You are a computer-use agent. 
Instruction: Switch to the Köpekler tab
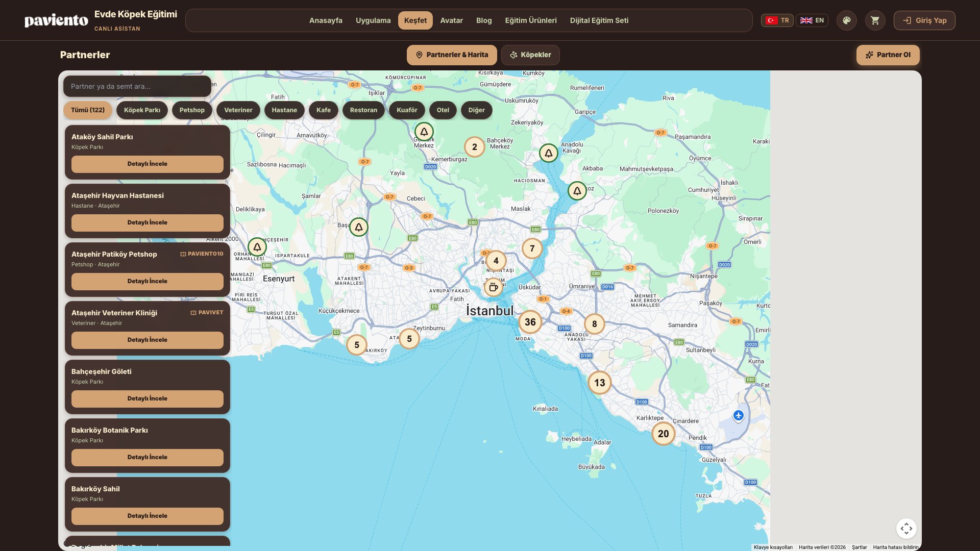click(530, 55)
